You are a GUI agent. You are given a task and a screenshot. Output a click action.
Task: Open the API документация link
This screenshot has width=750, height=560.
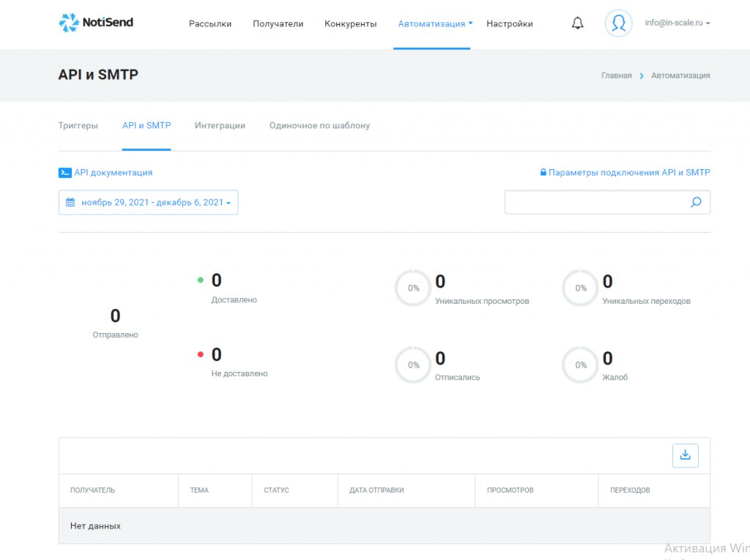pos(114,173)
